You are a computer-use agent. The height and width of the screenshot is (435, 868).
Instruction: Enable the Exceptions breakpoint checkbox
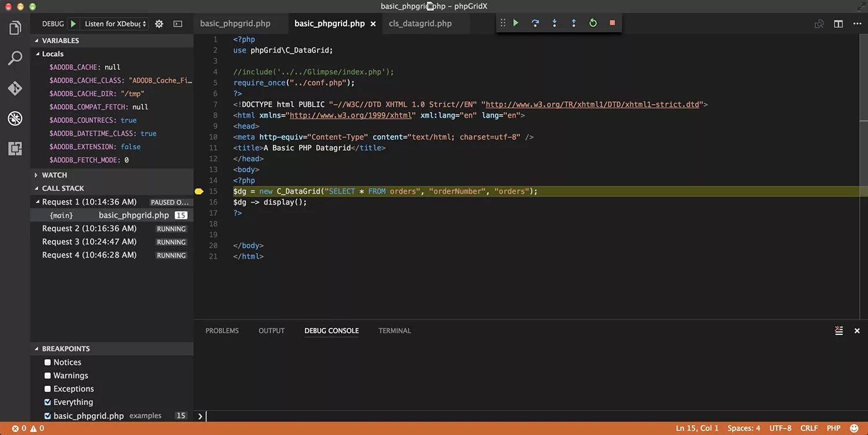(x=47, y=389)
